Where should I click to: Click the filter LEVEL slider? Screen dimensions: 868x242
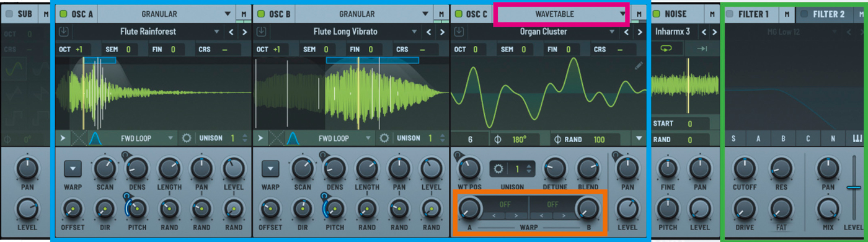(854, 187)
